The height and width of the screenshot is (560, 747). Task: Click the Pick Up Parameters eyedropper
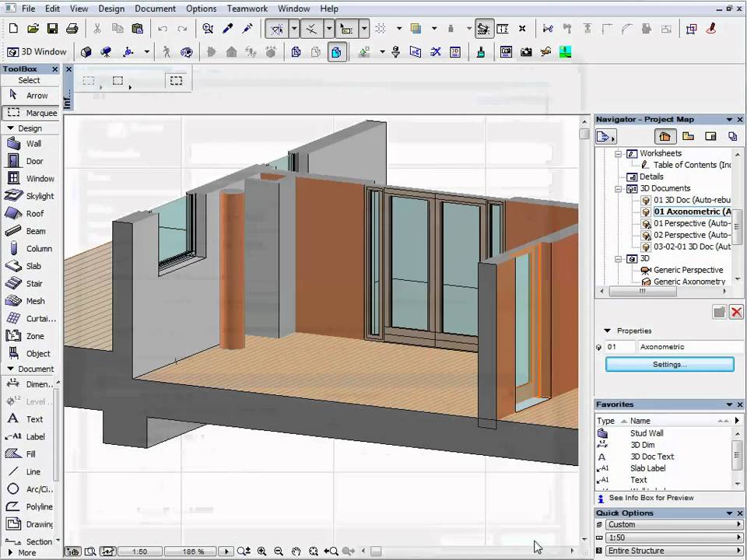pos(228,29)
